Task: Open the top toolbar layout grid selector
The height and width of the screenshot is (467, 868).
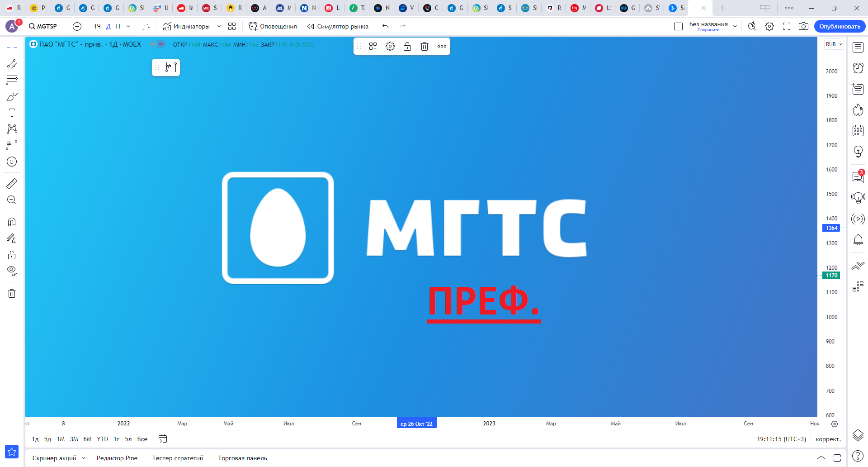Action: pos(232,26)
